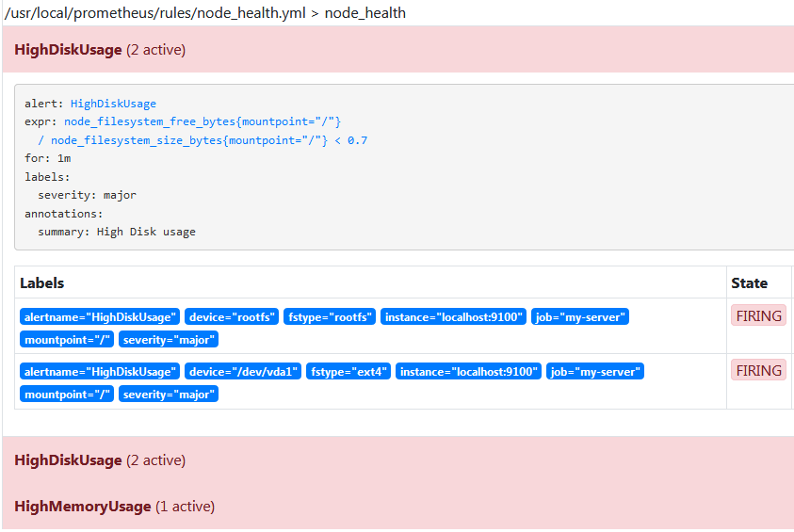The width and height of the screenshot is (794, 532).
Task: Click the job="my-server" badge in the /dev/vda1 row
Action: pos(595,372)
